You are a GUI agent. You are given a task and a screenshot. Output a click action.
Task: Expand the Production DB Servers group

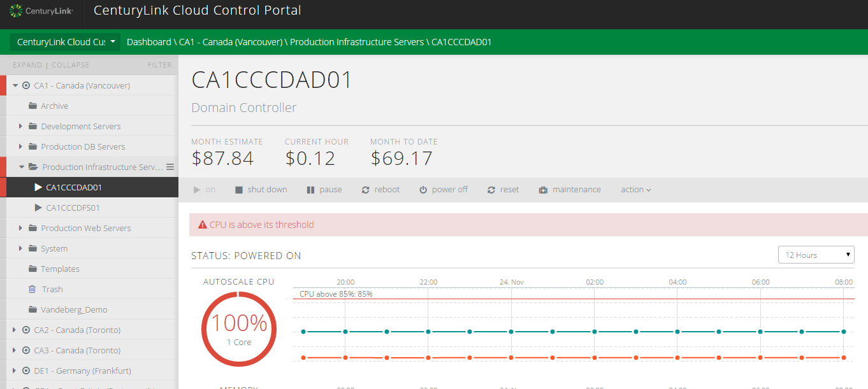pyautogui.click(x=21, y=146)
